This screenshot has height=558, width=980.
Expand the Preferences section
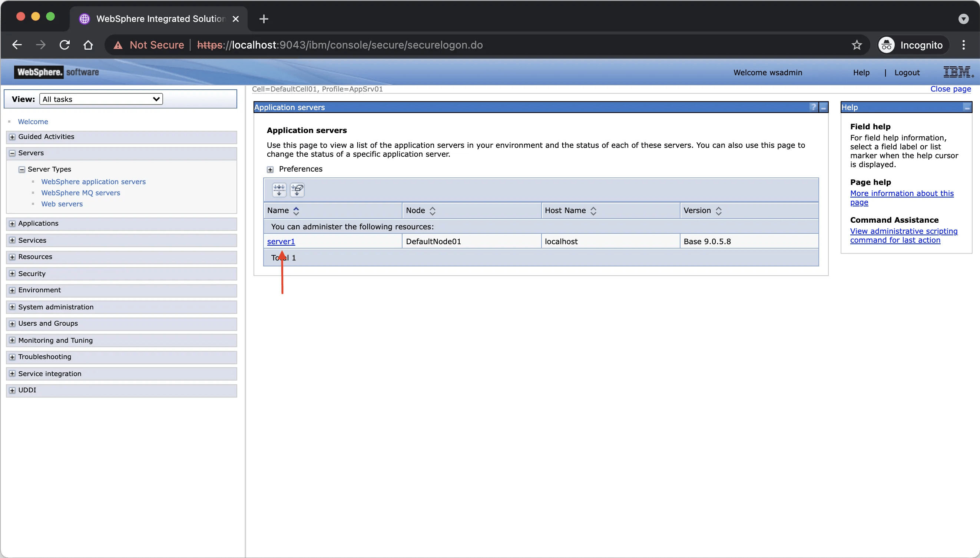click(x=270, y=169)
